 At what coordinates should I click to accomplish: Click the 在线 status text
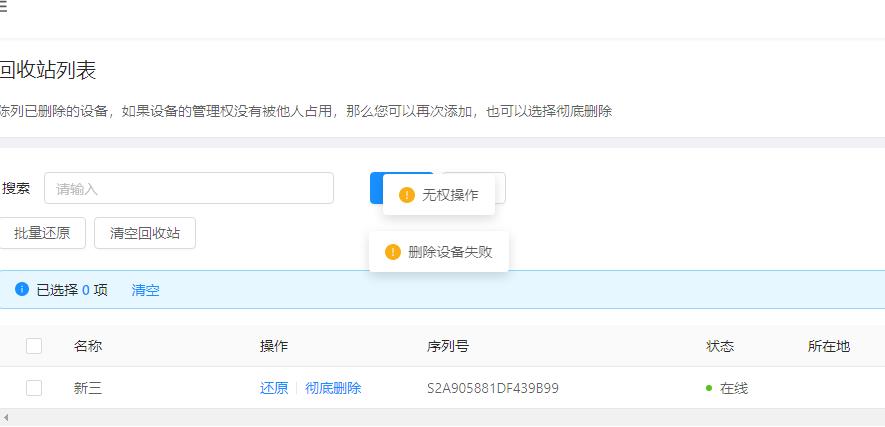pos(734,389)
